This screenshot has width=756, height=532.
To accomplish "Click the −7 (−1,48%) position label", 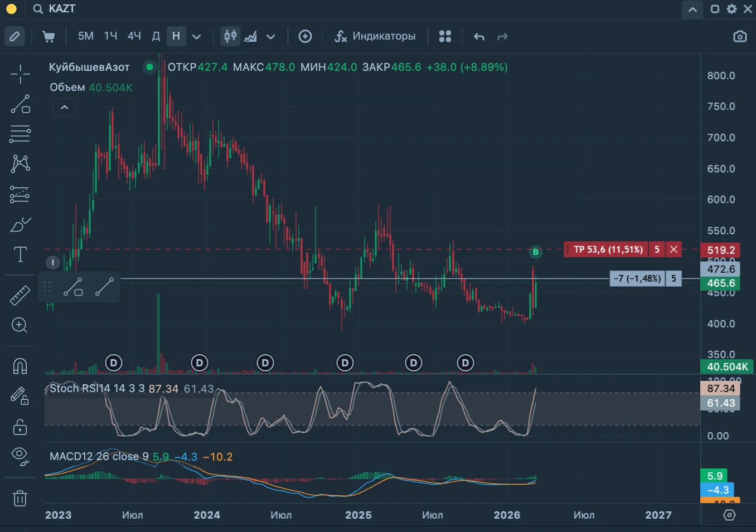I will pyautogui.click(x=637, y=278).
